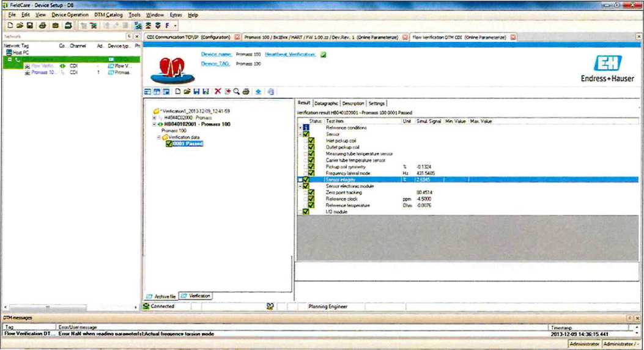Collapse the Sensor group in results table
Image resolution: width=644 pixels, height=350 pixels.
pos(300,134)
